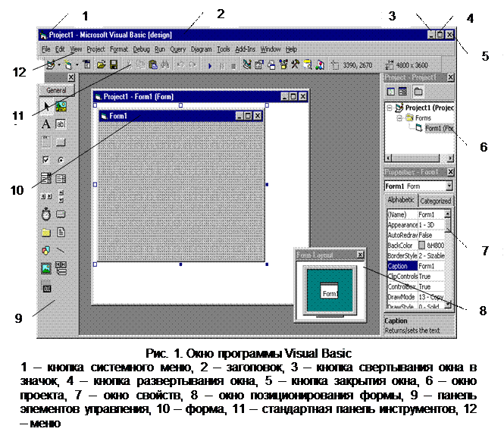Select the vertical scroll bar control tool
The width and height of the screenshot is (504, 438).
(61, 196)
